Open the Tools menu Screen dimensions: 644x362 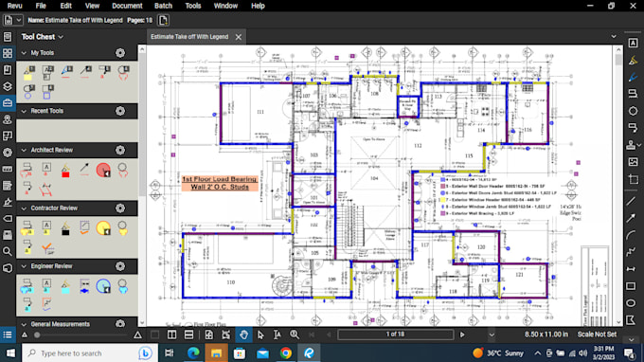pos(192,6)
